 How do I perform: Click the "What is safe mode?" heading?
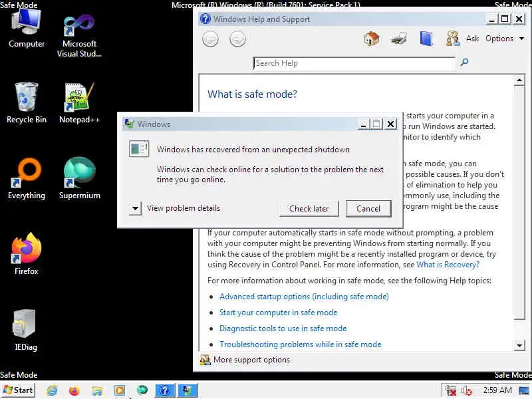pos(252,94)
